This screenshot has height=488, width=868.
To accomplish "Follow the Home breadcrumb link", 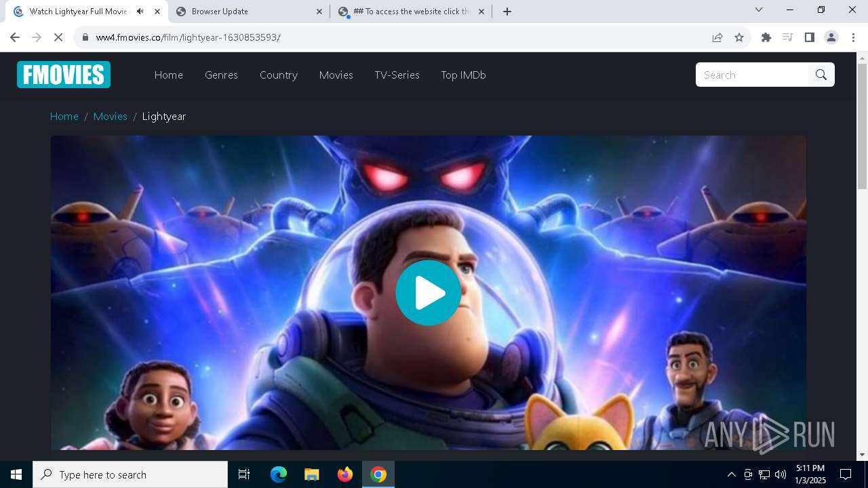I will click(x=64, y=117).
